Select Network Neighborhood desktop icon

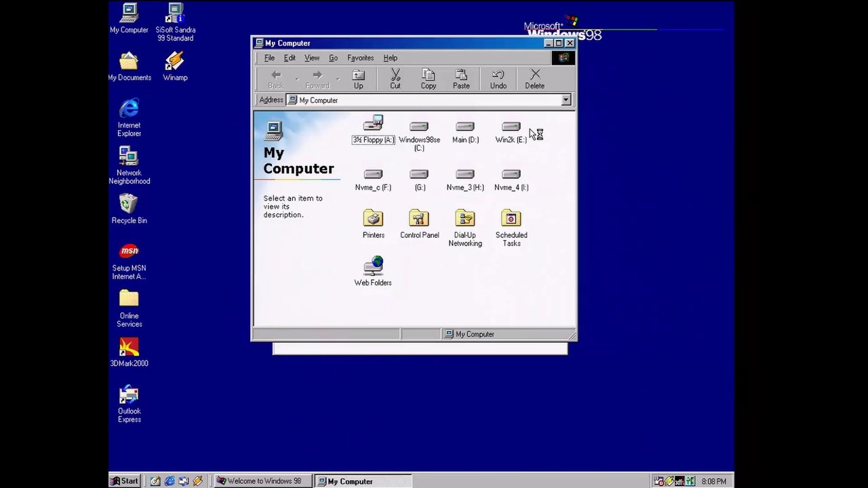[129, 165]
